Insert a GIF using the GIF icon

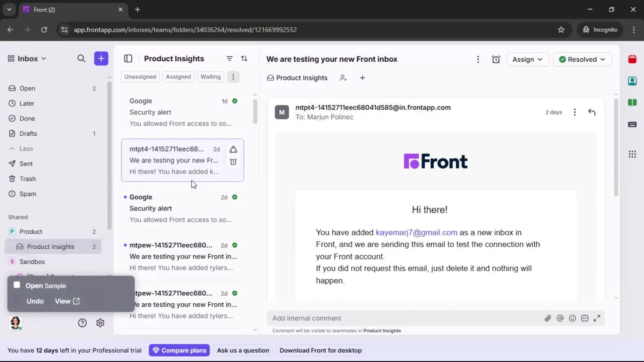(x=585, y=318)
